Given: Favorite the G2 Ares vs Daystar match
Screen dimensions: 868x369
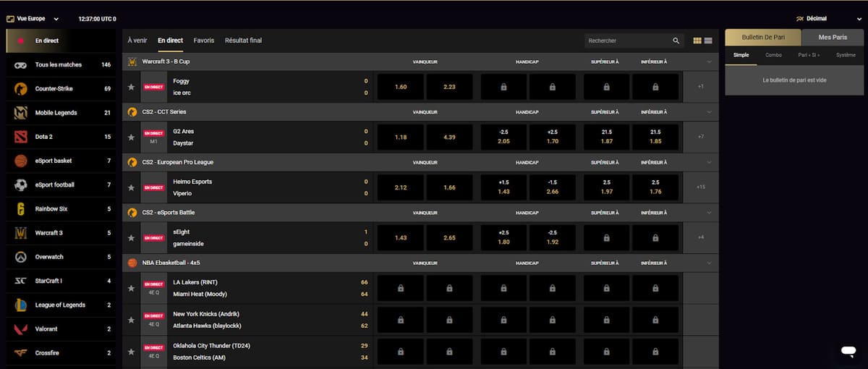Looking at the screenshot, I should (131, 137).
